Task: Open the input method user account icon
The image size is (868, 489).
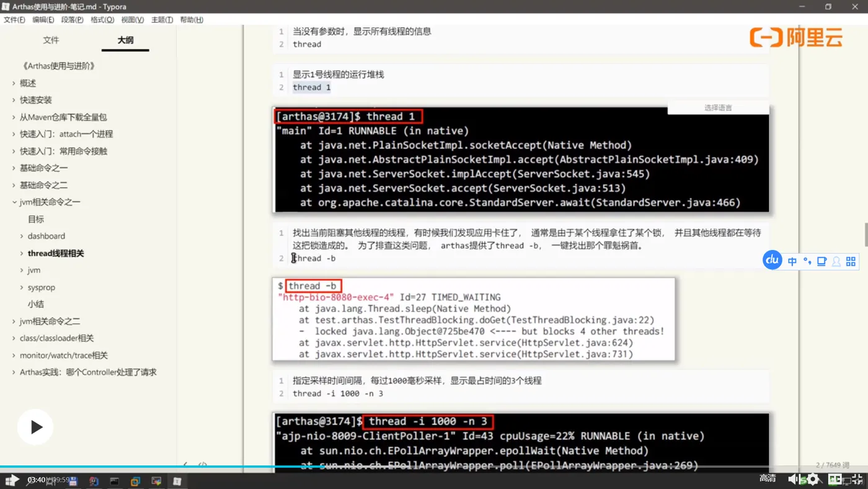Action: (836, 261)
